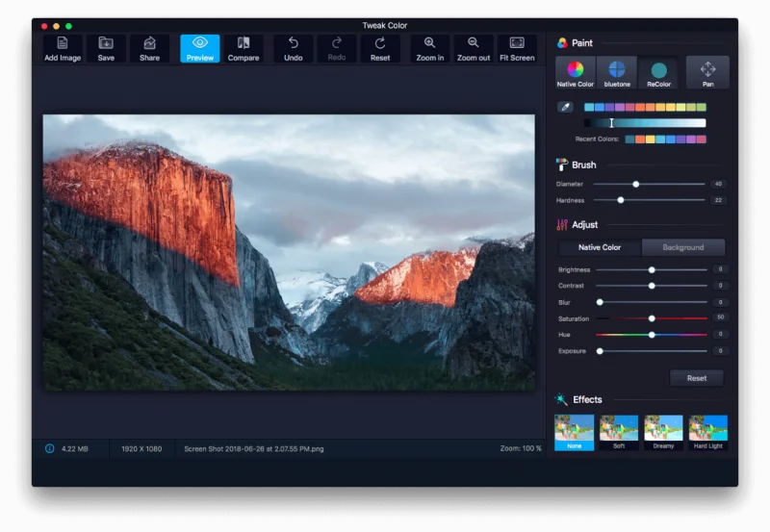Viewport: 770px width, 532px height.
Task: Pick the pink swatch in Recent Colors
Action: click(x=702, y=139)
